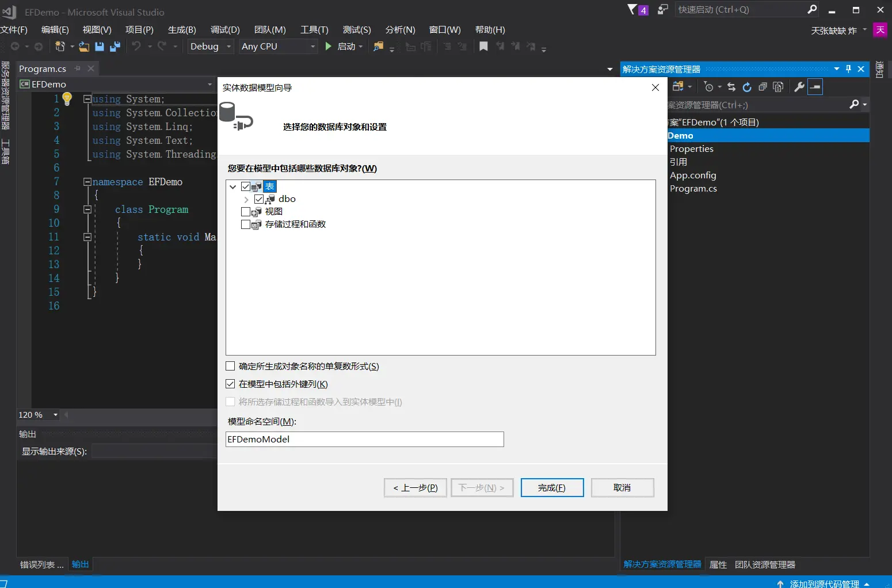Viewport: 892px width, 588px height.
Task: Click the Quick Launch magnifier icon
Action: (812, 9)
